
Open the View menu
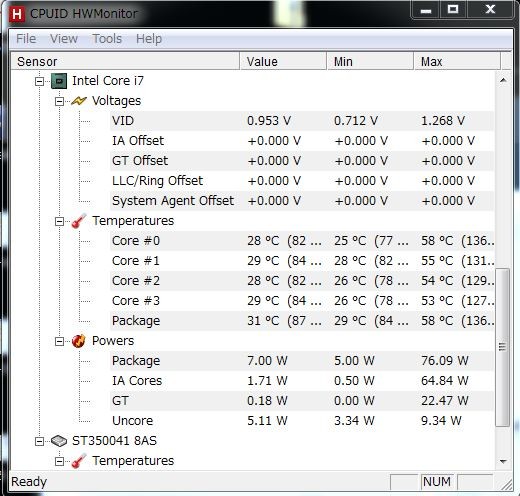(64, 39)
